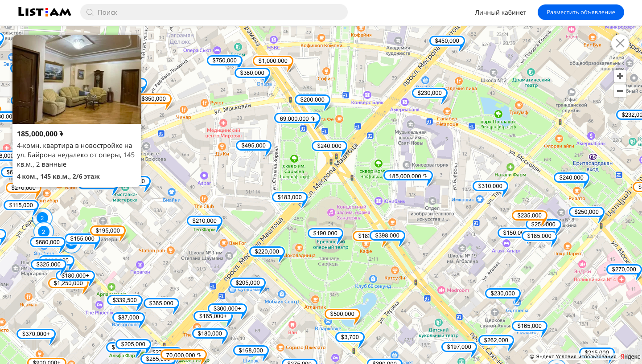Select the $250,000 price marker
Viewport: 642px width, 364px height.
[587, 212]
